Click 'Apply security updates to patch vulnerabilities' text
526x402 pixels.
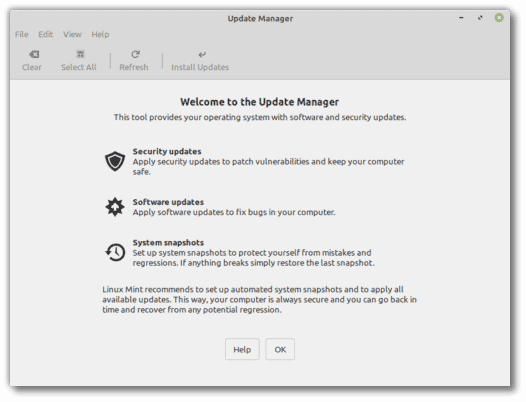pyautogui.click(x=268, y=166)
